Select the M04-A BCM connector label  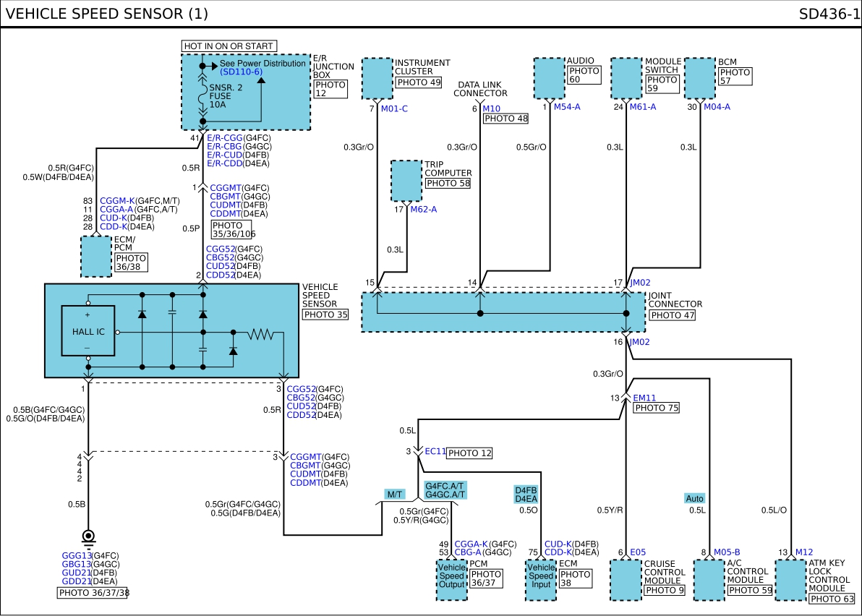(x=717, y=106)
